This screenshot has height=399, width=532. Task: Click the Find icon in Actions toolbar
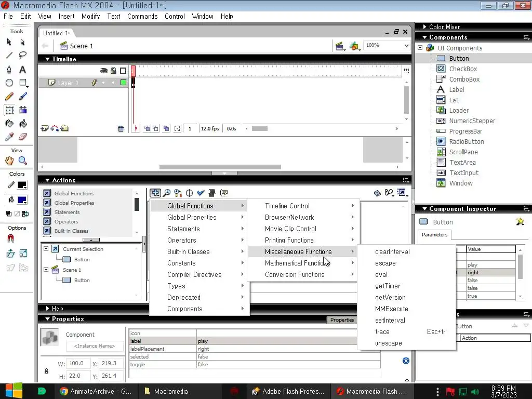pos(167,193)
